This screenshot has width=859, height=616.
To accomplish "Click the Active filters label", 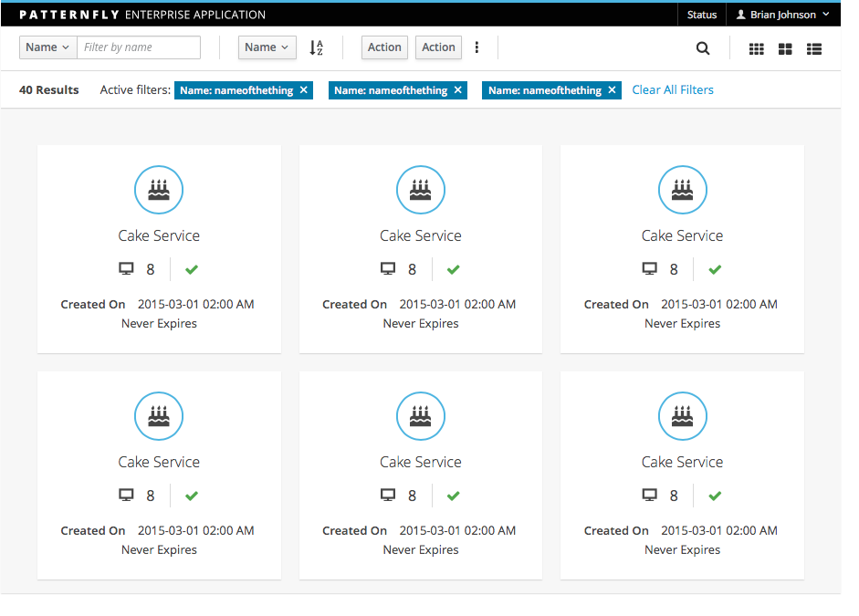I will coord(135,89).
